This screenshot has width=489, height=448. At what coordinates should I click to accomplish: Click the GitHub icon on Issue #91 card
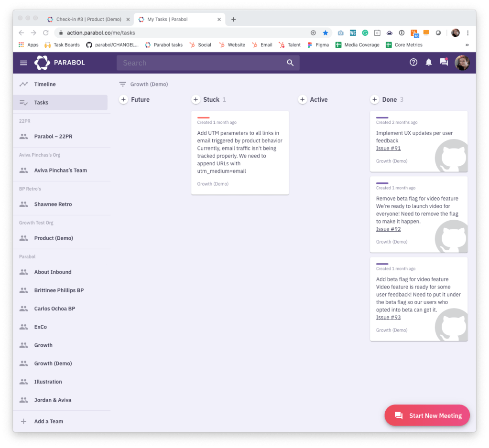click(x=451, y=155)
